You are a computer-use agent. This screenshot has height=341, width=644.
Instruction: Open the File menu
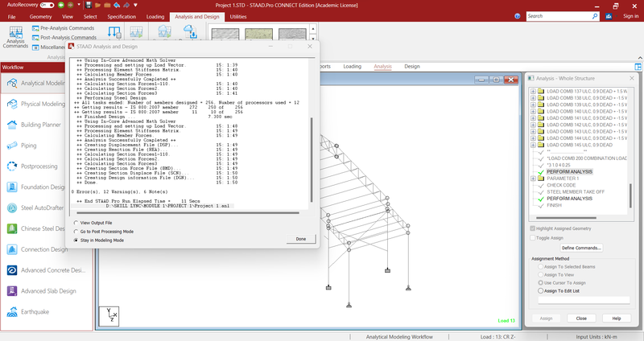[x=11, y=17]
